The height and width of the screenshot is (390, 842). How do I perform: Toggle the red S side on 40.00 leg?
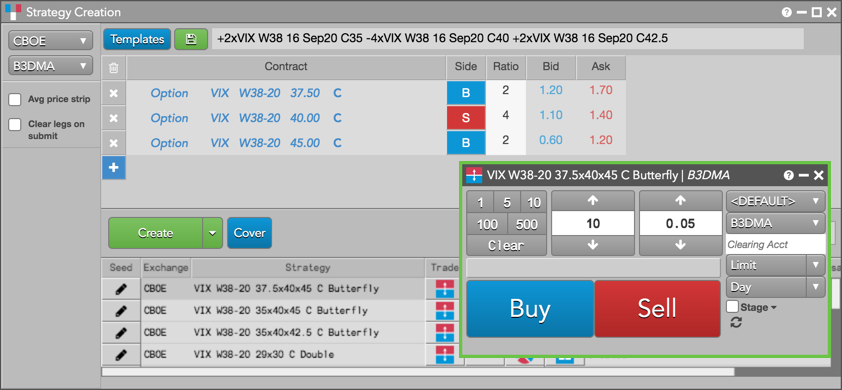tap(466, 118)
